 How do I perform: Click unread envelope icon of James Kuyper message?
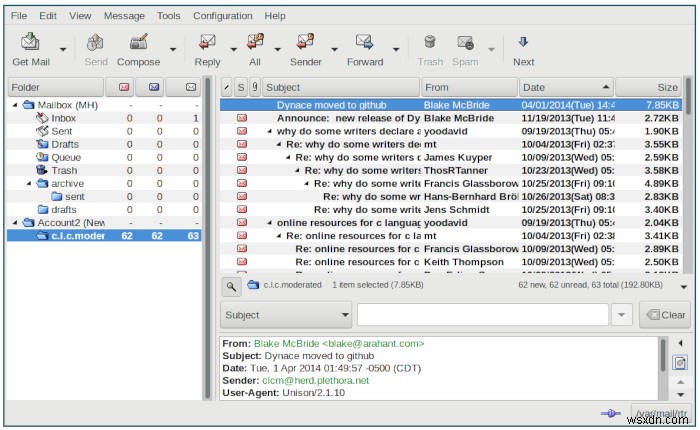(242, 157)
